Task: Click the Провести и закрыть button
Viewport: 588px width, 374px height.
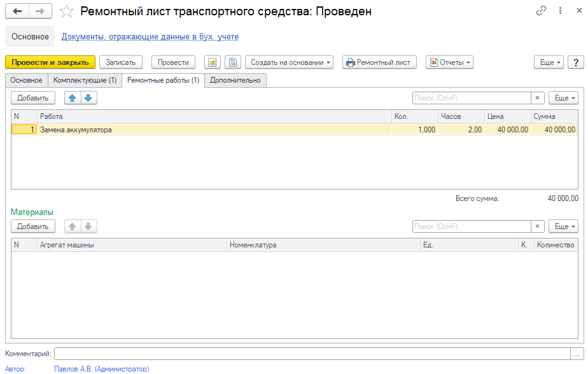Action: pos(50,62)
